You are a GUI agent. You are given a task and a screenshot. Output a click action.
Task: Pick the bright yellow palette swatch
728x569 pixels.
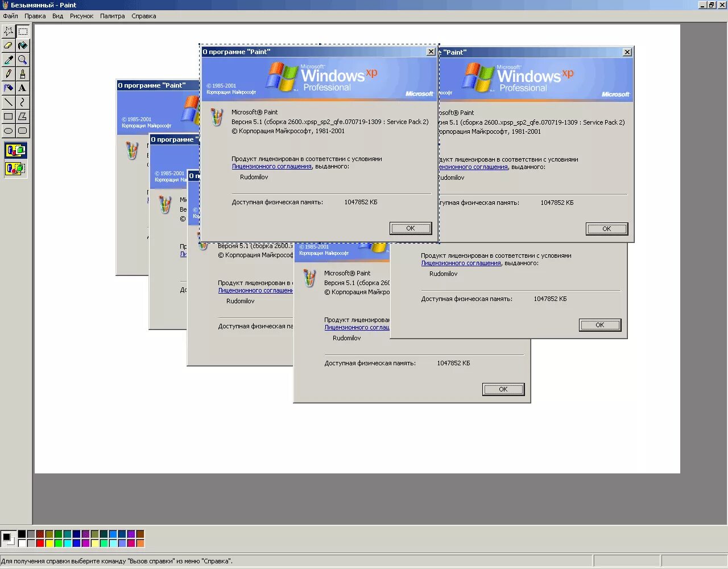49,543
